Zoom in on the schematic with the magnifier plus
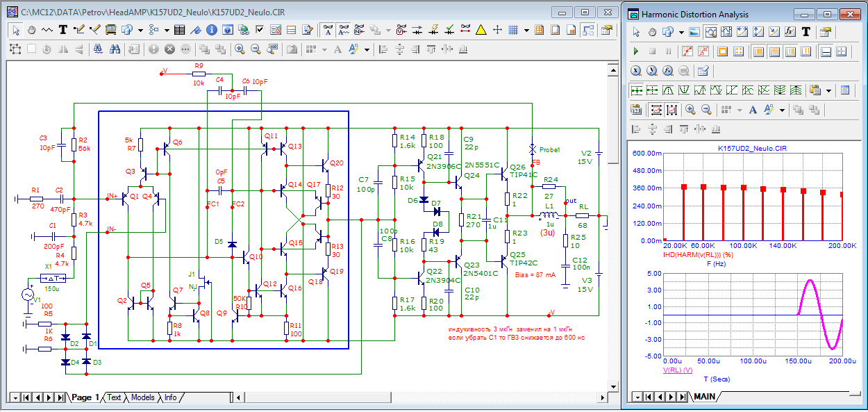The image size is (868, 412). (x=240, y=49)
